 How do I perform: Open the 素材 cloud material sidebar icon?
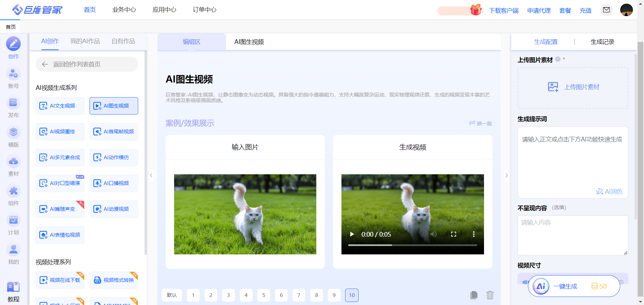coord(13,162)
